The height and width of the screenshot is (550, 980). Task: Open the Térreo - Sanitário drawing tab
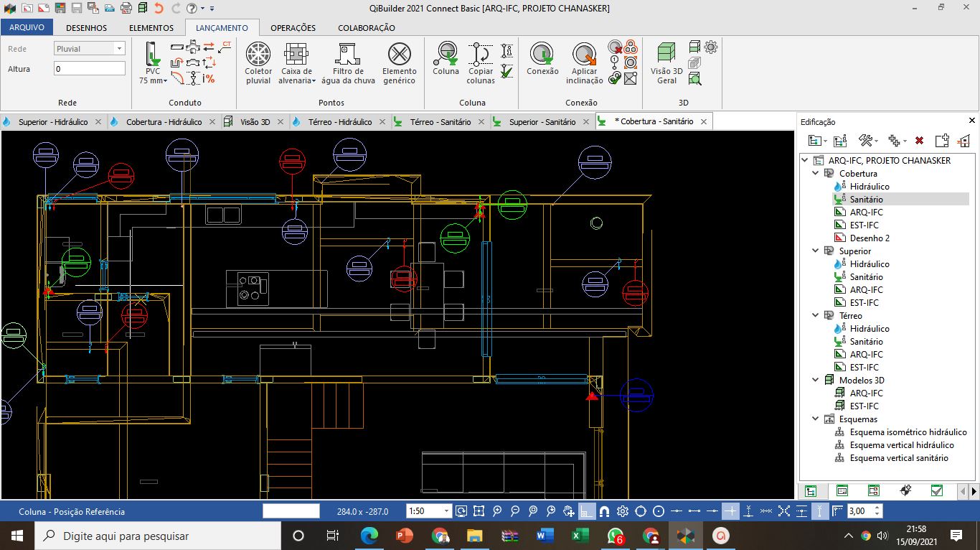click(x=440, y=122)
